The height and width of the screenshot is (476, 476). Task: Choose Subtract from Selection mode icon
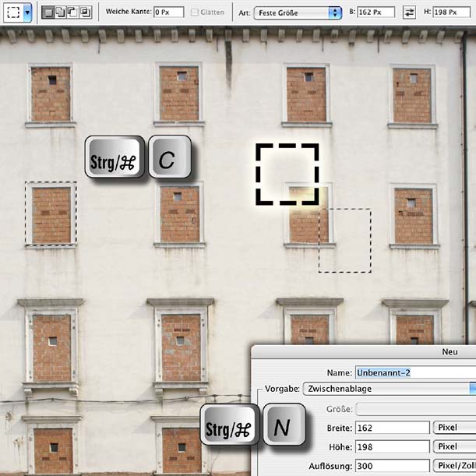pos(72,12)
